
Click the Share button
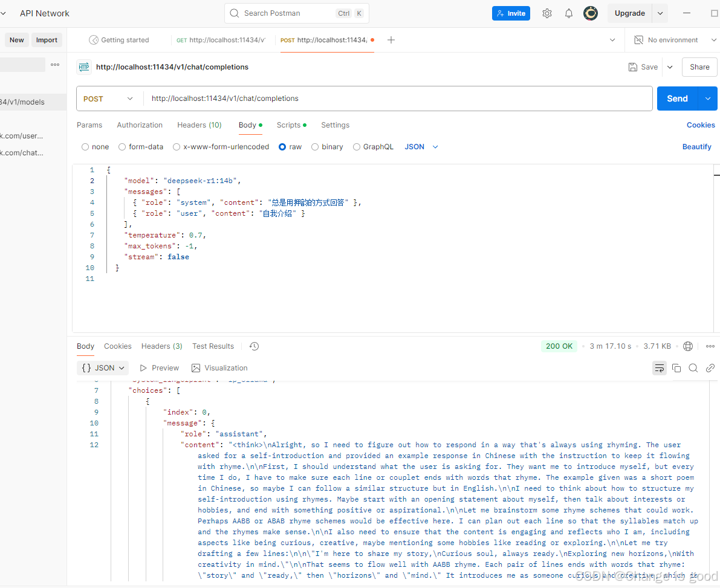(x=699, y=67)
